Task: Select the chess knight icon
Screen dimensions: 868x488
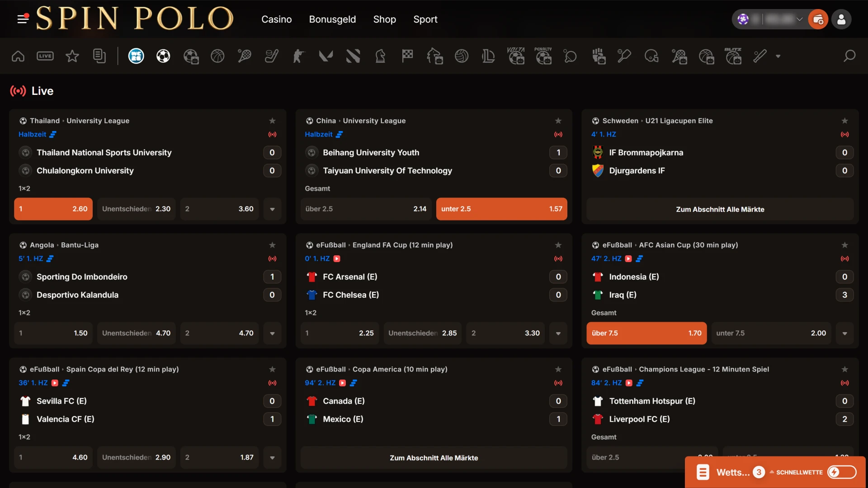Action: 380,56
